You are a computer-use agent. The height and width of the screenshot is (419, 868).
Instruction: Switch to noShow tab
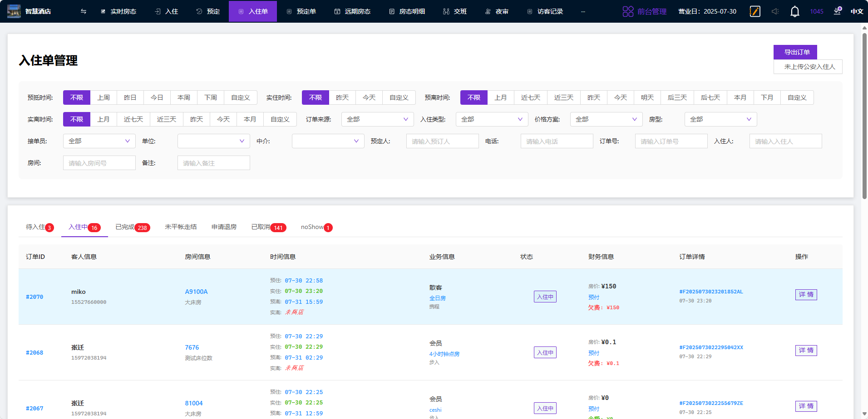pyautogui.click(x=316, y=227)
